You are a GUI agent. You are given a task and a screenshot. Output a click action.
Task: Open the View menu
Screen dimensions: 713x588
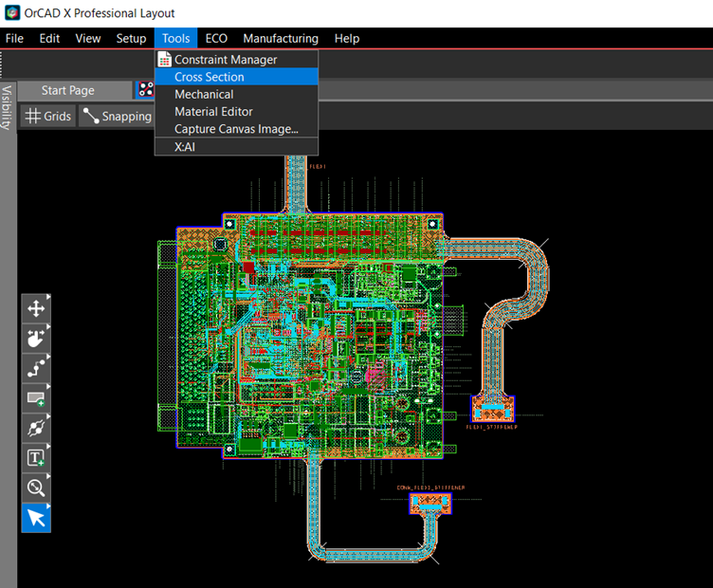pyautogui.click(x=88, y=39)
